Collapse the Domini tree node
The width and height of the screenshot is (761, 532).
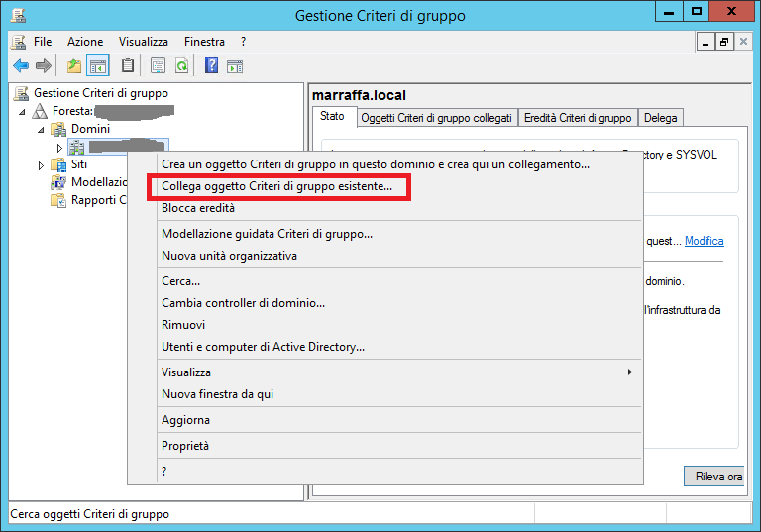(x=41, y=129)
